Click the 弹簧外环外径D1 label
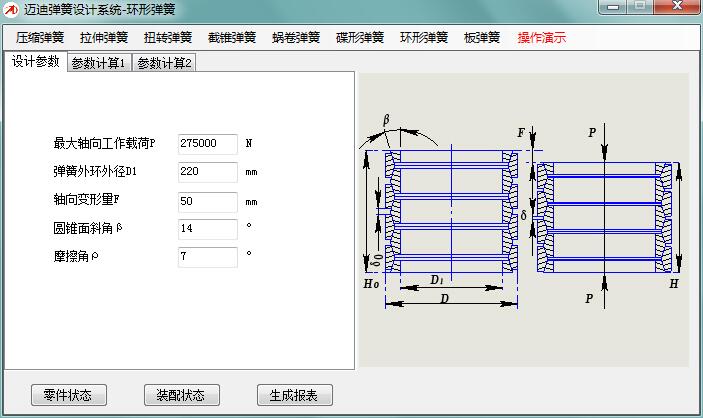This screenshot has height=418, width=703. 95,171
